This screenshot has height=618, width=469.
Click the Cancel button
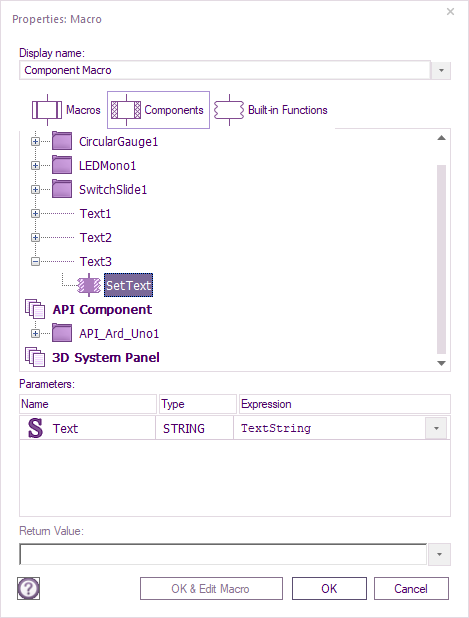pos(411,589)
